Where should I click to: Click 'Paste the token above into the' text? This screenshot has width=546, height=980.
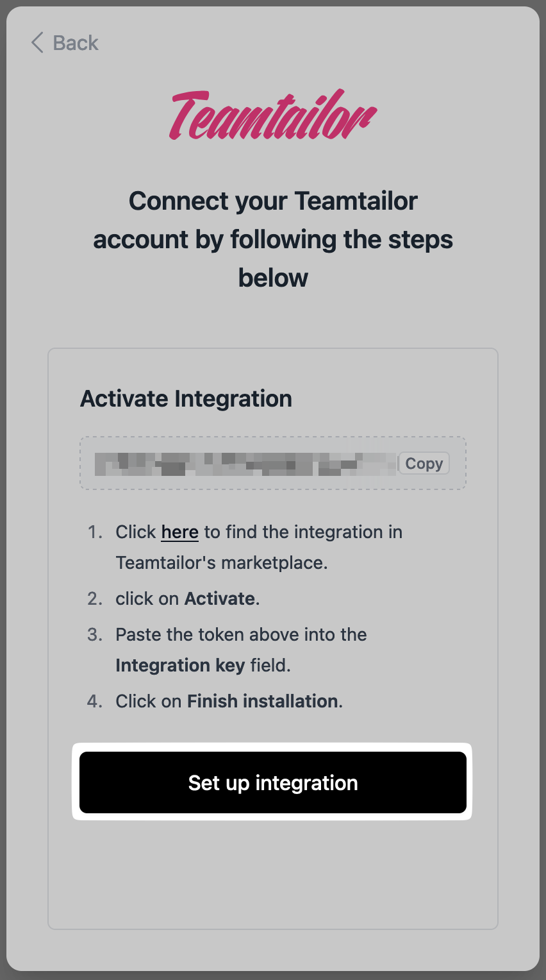coord(241,635)
